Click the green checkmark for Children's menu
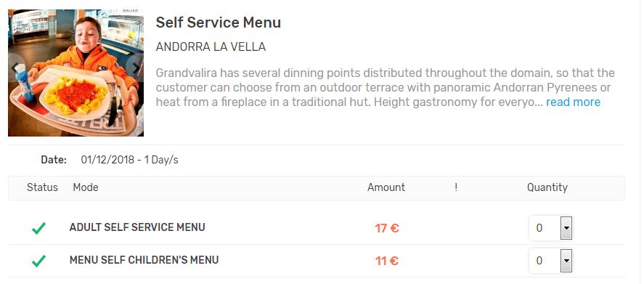 (x=38, y=261)
